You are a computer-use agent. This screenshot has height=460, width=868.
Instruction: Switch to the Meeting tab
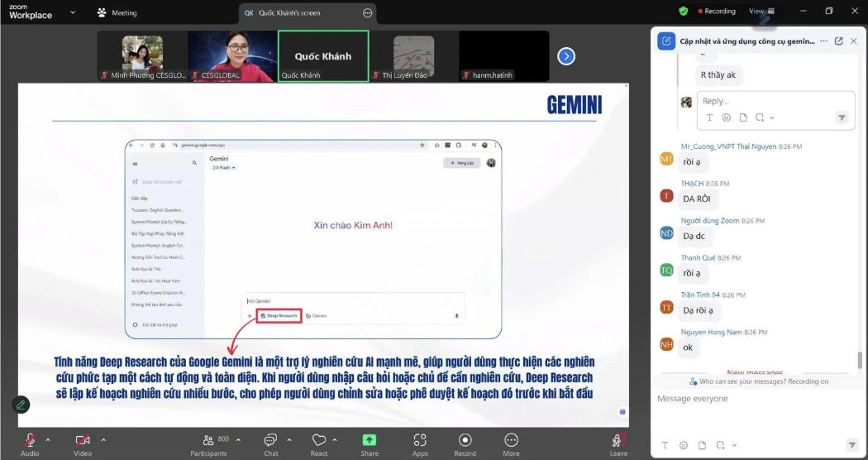pyautogui.click(x=117, y=12)
